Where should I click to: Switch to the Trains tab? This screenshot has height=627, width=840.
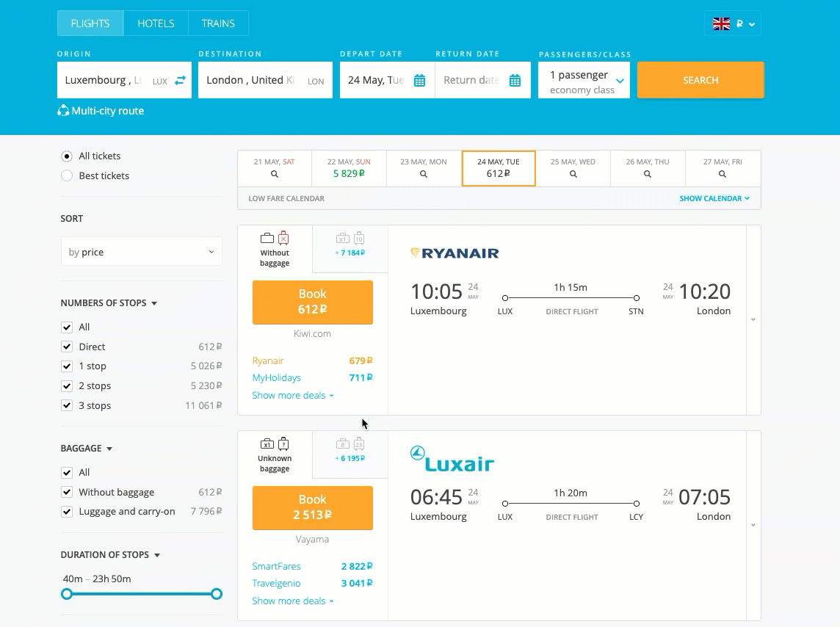click(x=218, y=23)
